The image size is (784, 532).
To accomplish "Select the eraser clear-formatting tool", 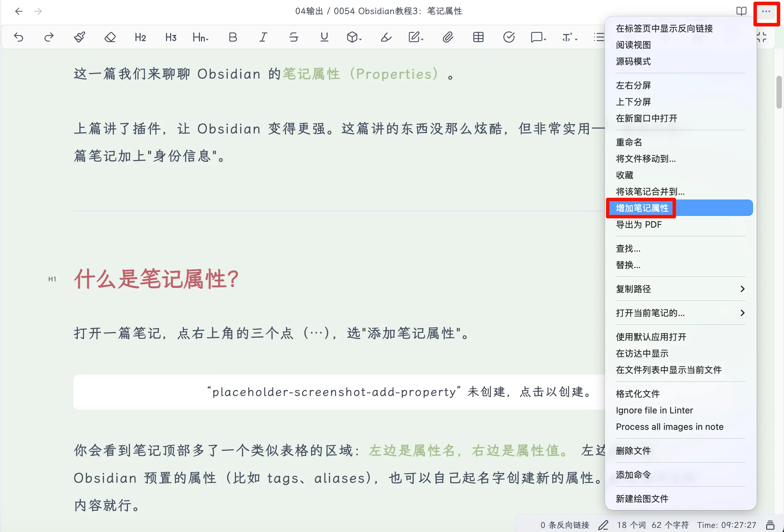I will [x=110, y=37].
